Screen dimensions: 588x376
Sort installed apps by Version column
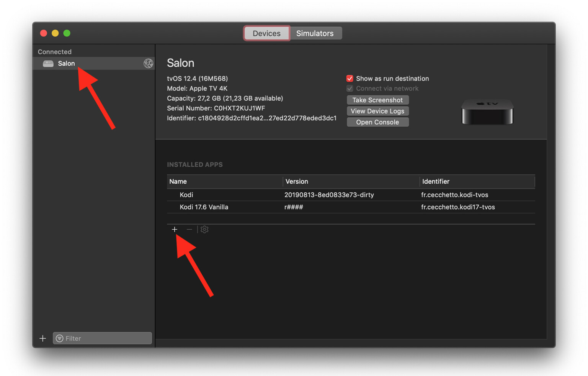[351, 182]
